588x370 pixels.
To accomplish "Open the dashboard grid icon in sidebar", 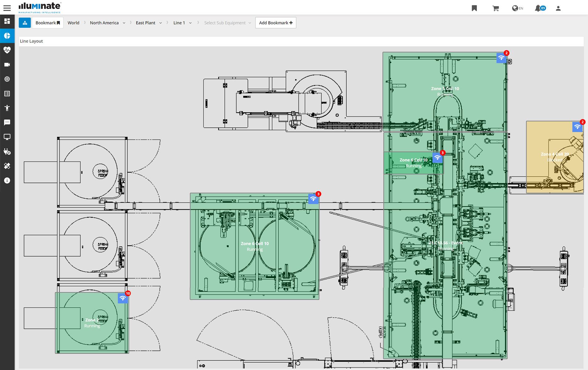I will click(7, 21).
